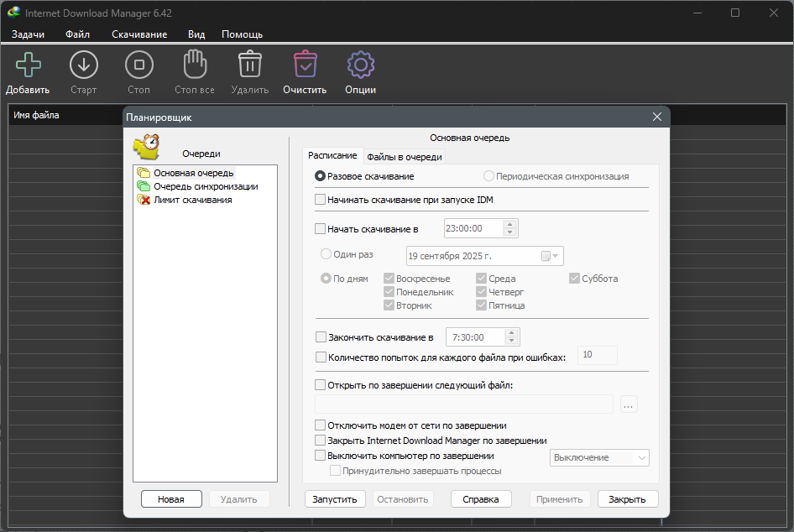Select Разовое скачивание radio button
The height and width of the screenshot is (532, 794).
320,176
